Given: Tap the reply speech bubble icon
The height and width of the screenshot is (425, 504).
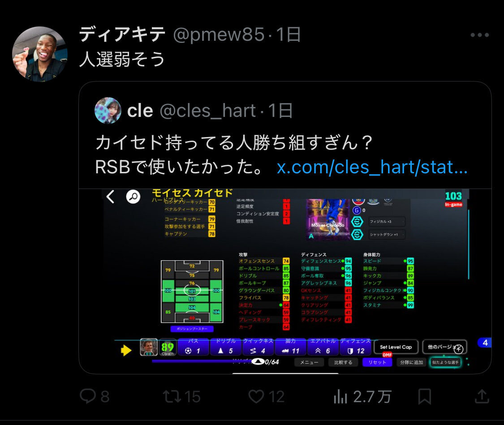Looking at the screenshot, I should (88, 396).
